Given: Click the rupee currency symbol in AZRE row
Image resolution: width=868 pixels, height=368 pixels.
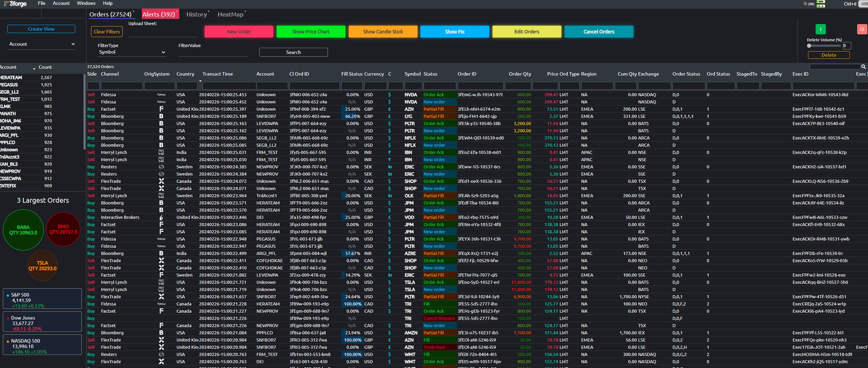Looking at the screenshot, I should [390, 253].
